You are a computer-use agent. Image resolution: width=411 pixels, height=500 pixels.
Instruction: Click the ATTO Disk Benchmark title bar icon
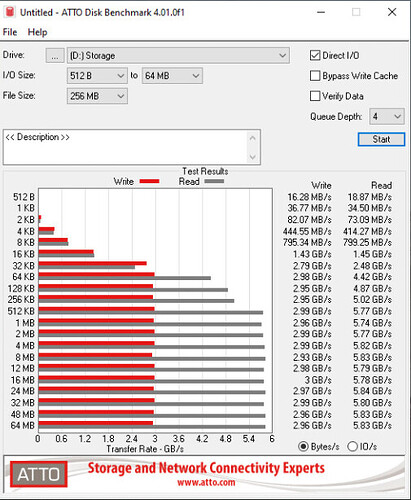click(x=10, y=12)
